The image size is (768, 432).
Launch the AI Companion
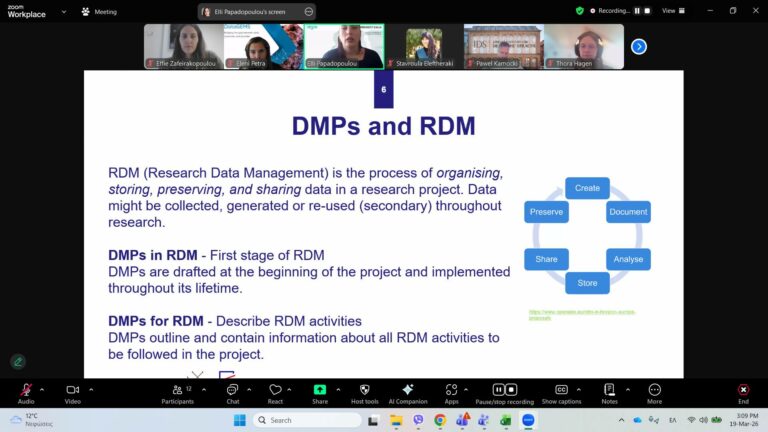(x=407, y=390)
